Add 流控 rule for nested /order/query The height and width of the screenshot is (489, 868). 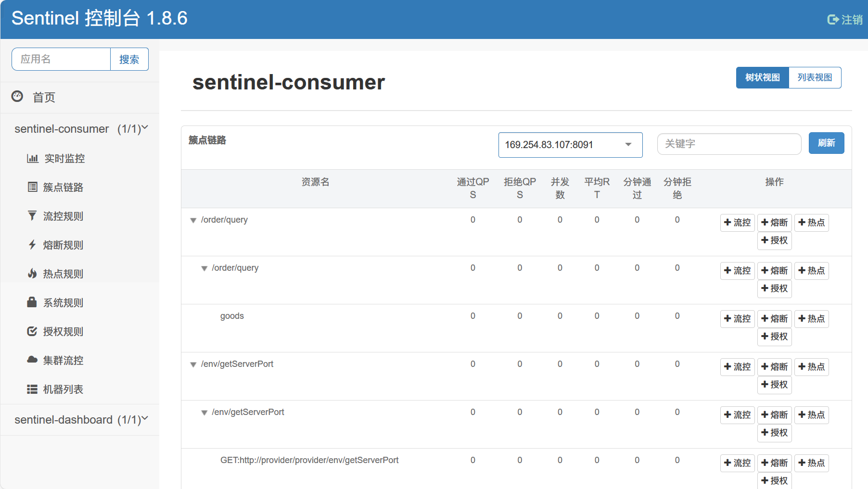pyautogui.click(x=737, y=271)
